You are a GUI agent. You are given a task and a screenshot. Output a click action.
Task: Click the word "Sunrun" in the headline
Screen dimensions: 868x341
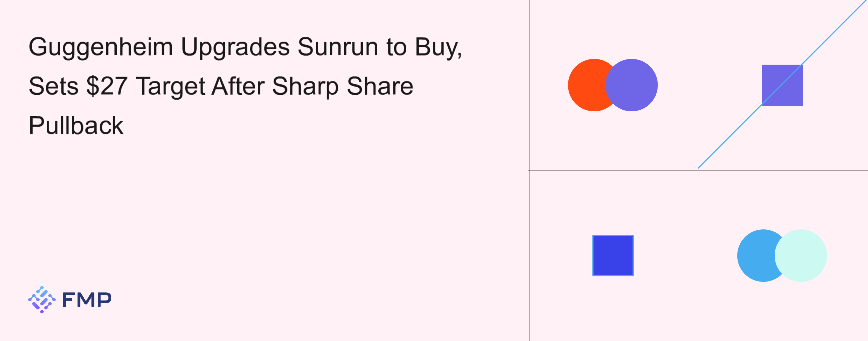(338, 46)
